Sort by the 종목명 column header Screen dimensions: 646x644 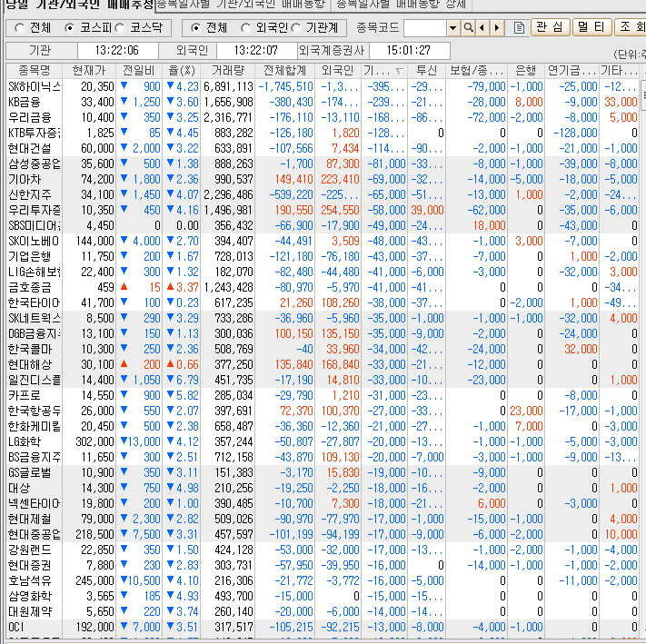pyautogui.click(x=35, y=71)
